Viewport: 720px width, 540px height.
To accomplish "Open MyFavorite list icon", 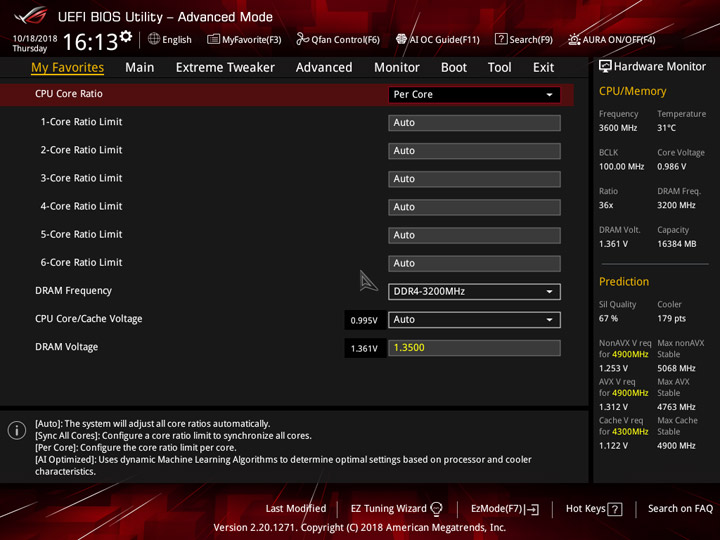I will click(213, 39).
